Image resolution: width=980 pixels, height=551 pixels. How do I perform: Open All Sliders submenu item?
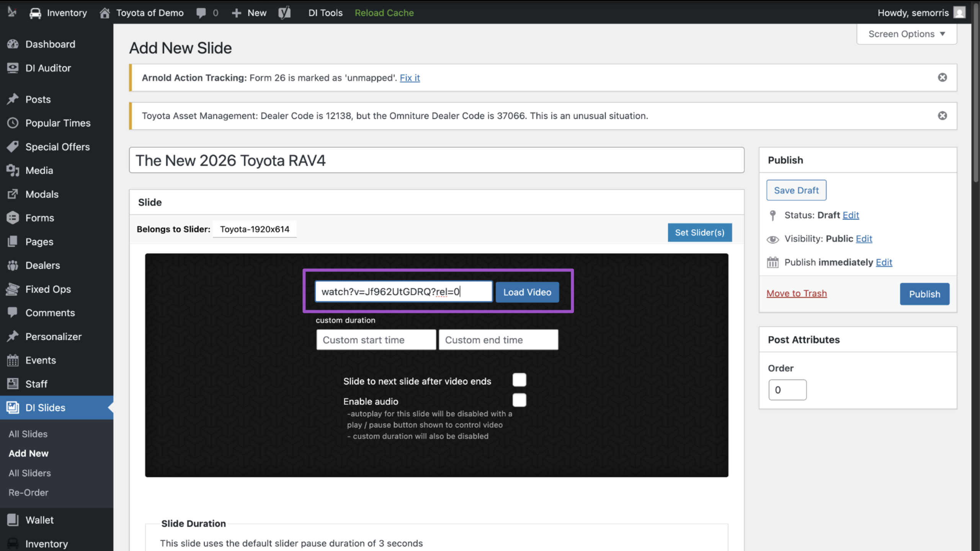pos(29,473)
